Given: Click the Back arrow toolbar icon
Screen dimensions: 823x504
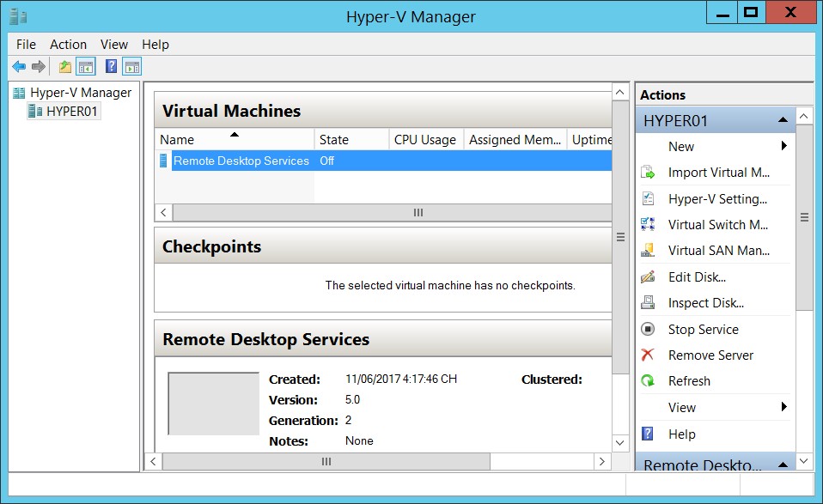Looking at the screenshot, I should (19, 67).
